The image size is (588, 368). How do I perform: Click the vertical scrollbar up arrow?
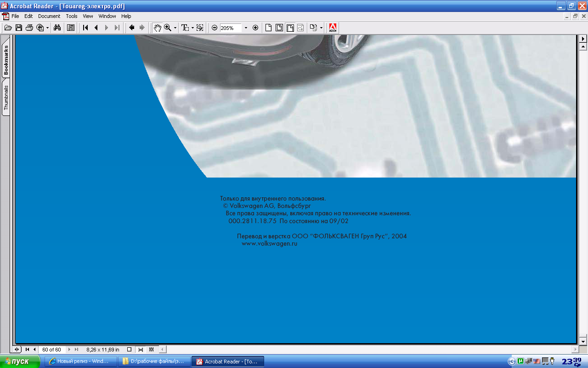583,46
